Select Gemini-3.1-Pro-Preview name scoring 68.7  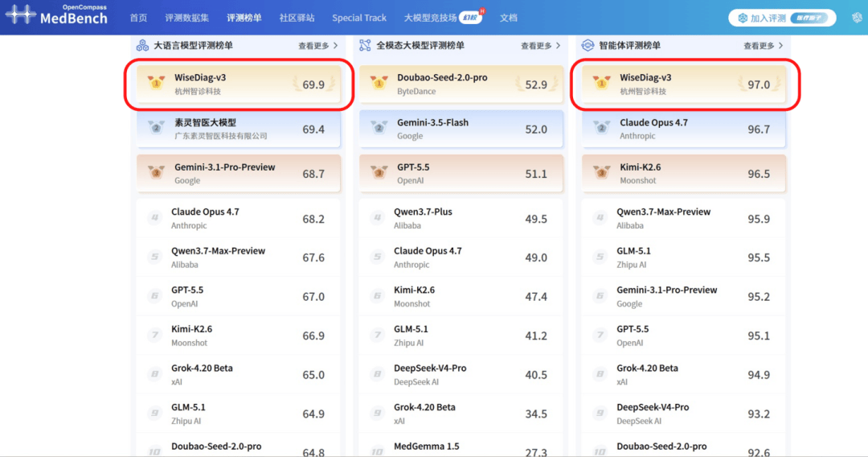[225, 167]
